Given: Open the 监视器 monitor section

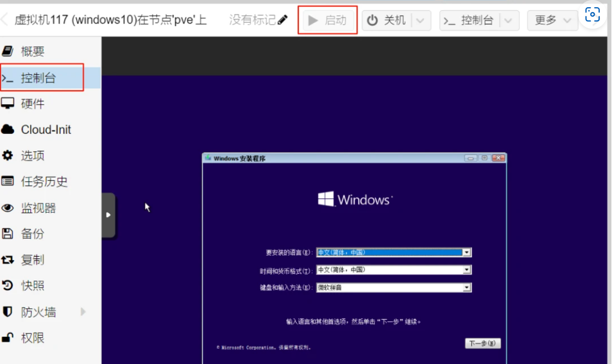Looking at the screenshot, I should [49, 208].
